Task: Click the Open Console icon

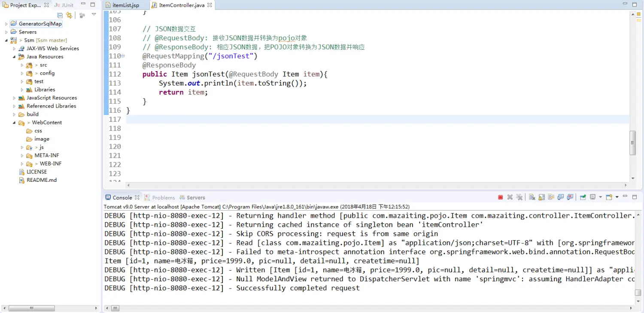Action: pyautogui.click(x=609, y=197)
